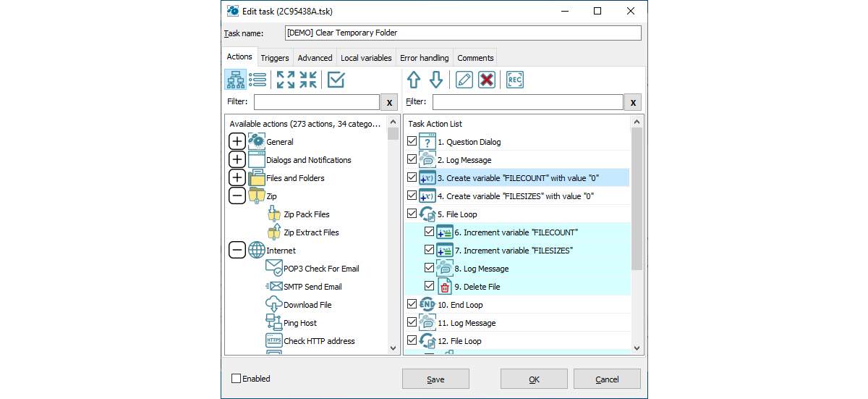The width and height of the screenshot is (868, 399).
Task: Expand the General category
Action: pos(237,142)
